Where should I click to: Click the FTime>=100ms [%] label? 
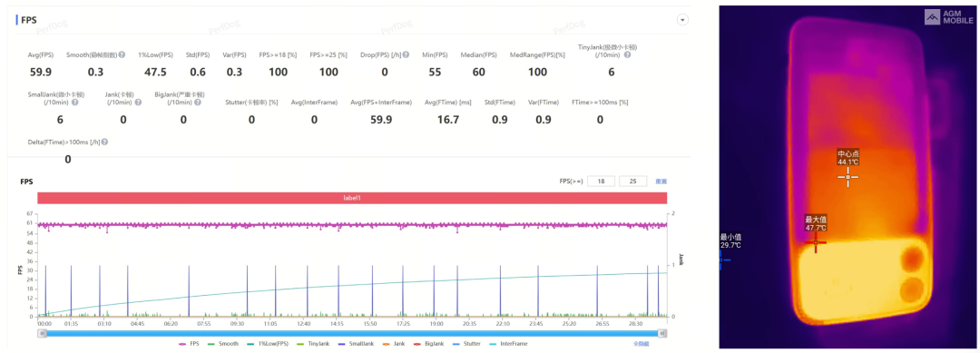pyautogui.click(x=600, y=102)
